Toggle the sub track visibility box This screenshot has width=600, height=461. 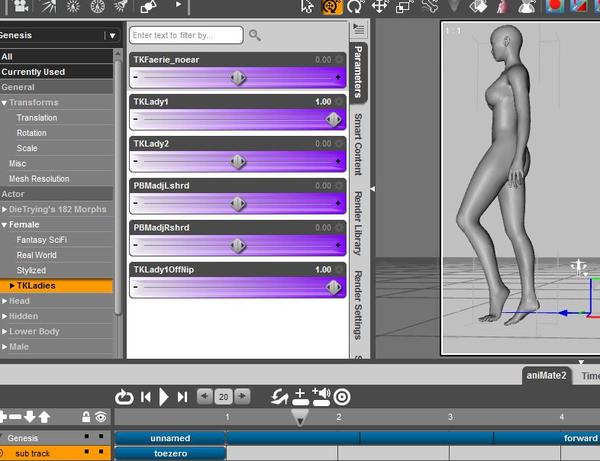click(101, 452)
